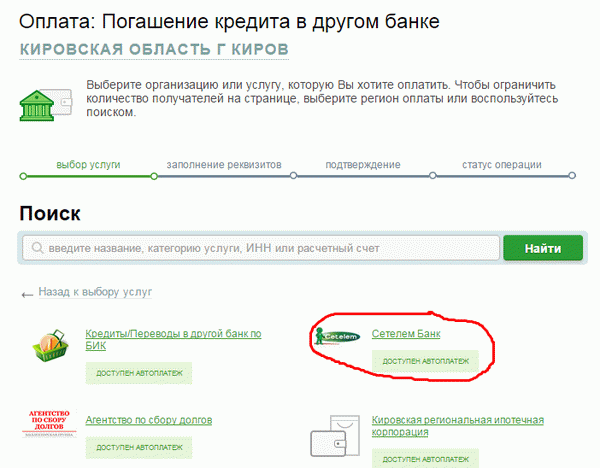Click the back arrow beside Назад к выбору услуг
600x468 pixels.
27,293
